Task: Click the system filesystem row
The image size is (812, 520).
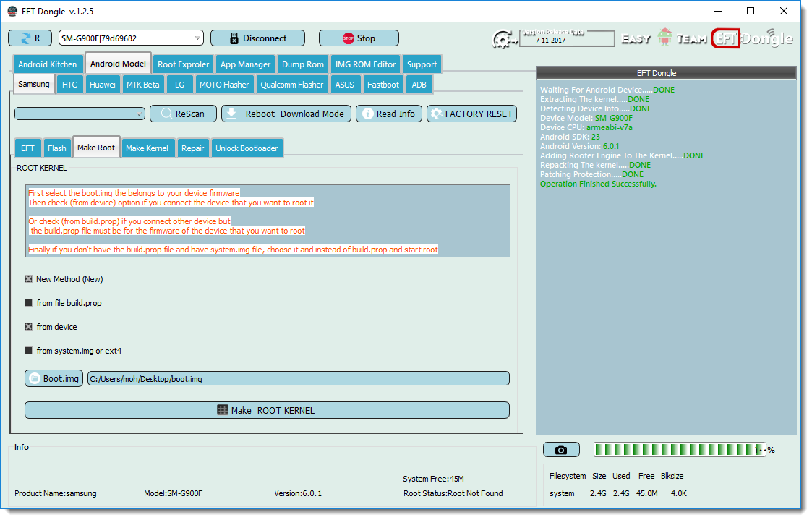Action: [618, 493]
